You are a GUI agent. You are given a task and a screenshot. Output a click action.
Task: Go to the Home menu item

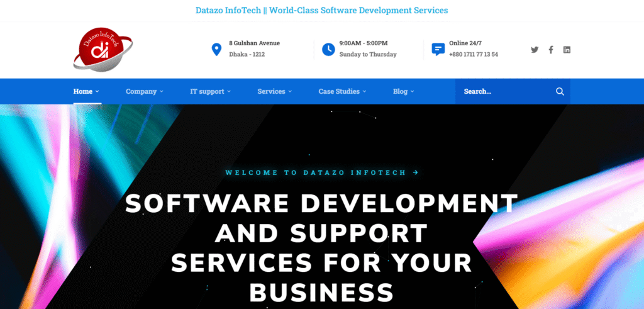pos(83,91)
